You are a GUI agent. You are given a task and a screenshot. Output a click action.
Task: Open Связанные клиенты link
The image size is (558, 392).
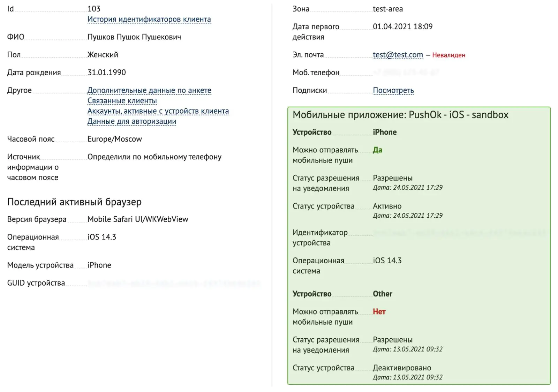click(x=122, y=101)
